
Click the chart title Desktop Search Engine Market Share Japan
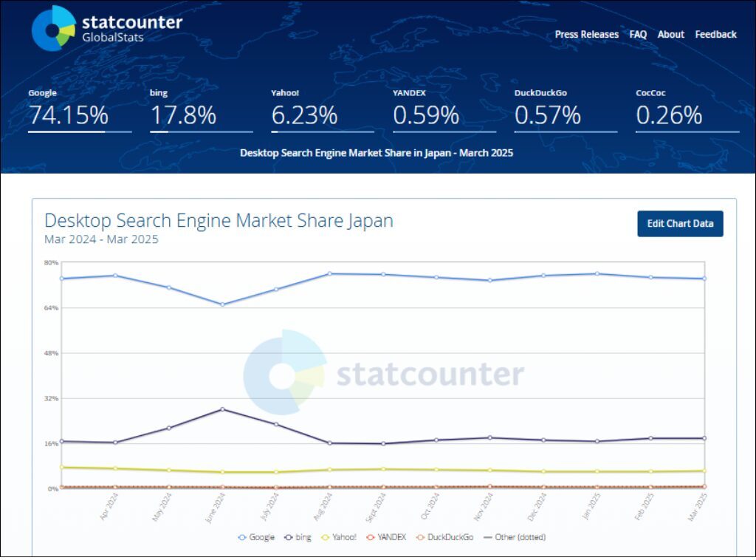coord(219,220)
